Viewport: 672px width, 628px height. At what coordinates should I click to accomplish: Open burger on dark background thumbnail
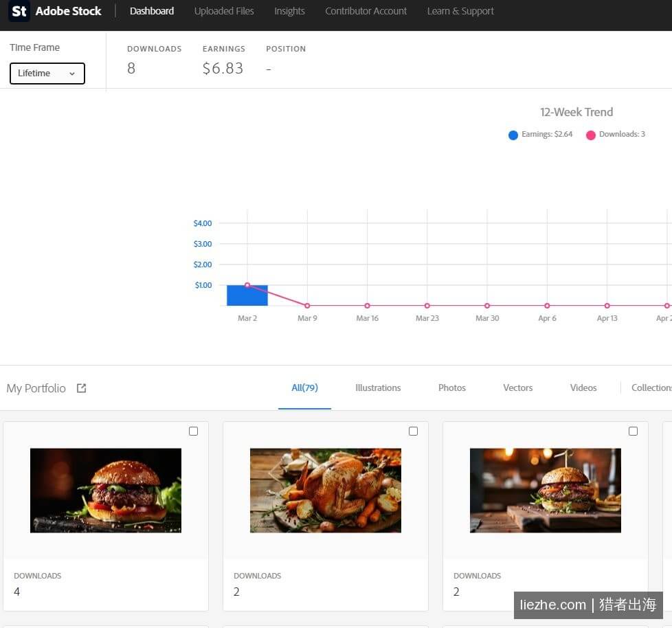click(x=106, y=491)
